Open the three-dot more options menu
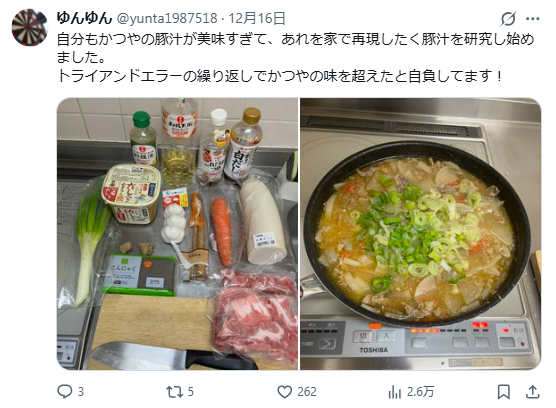Viewport: 556px width, 408px height. (x=533, y=19)
